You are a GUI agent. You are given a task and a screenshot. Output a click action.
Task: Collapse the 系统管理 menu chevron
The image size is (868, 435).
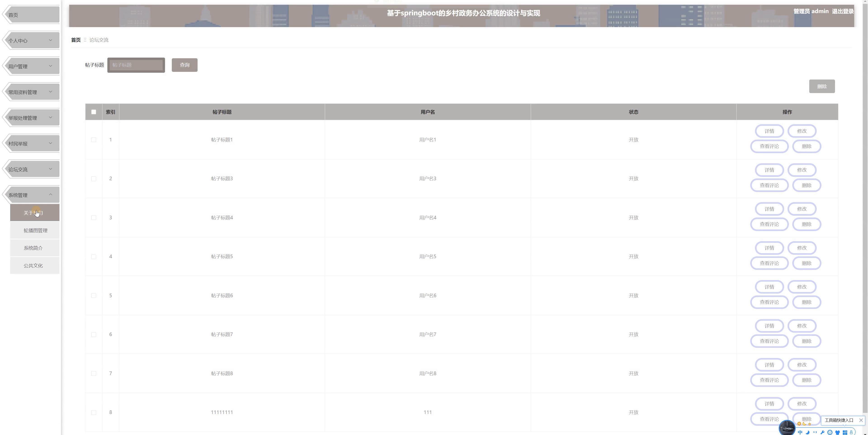tap(51, 195)
